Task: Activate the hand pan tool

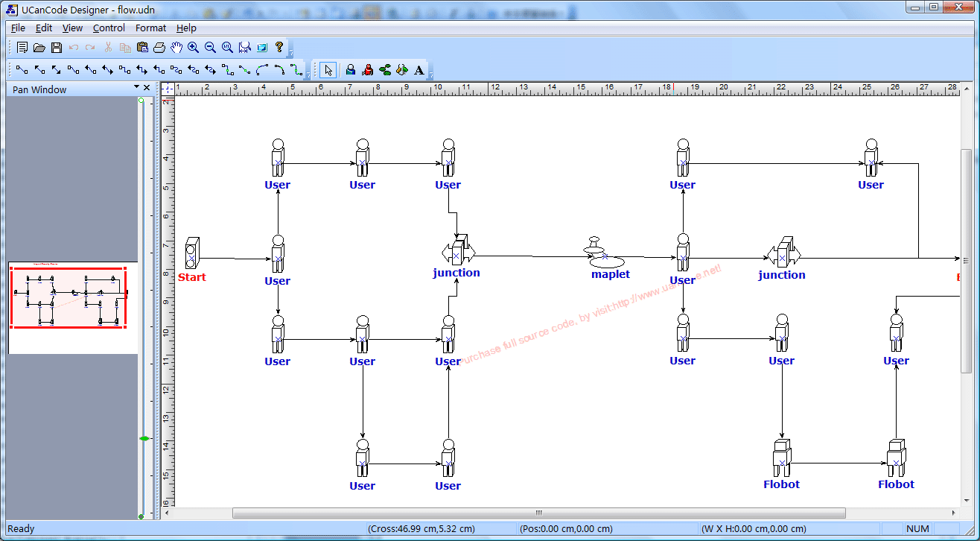Action: point(176,48)
